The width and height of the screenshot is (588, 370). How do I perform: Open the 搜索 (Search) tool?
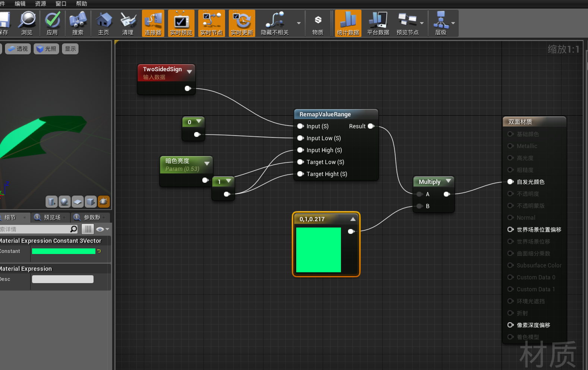pos(78,23)
